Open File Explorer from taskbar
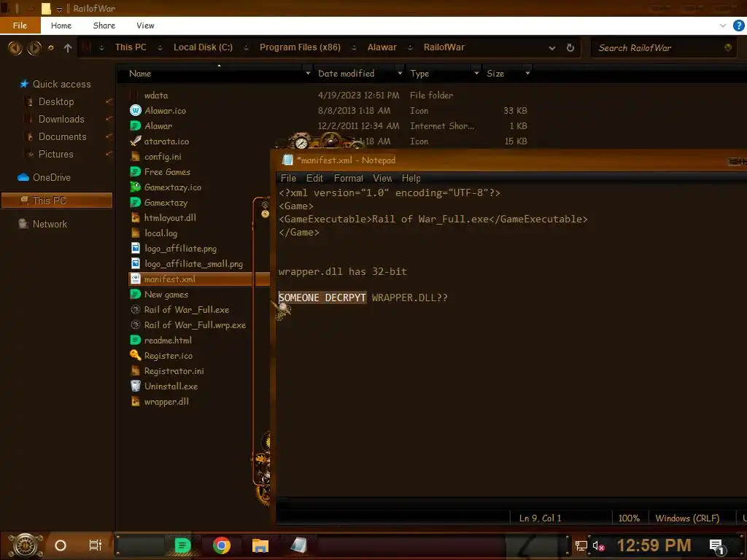The image size is (747, 560). [260, 545]
